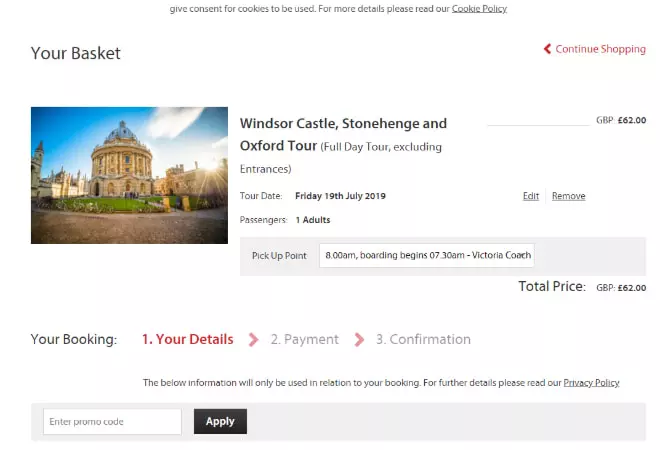Click the arrow before Confirmation step
660x450 pixels.
coord(359,339)
